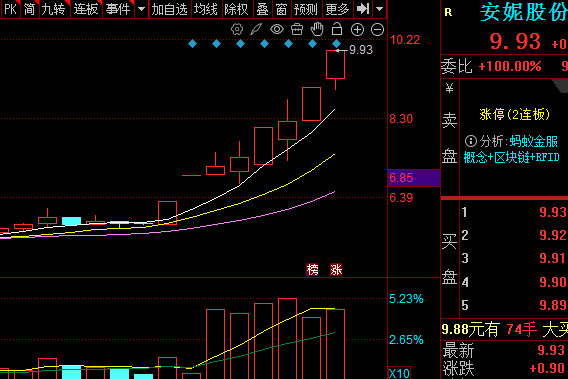Toggle 均线 moving averages display

point(205,9)
